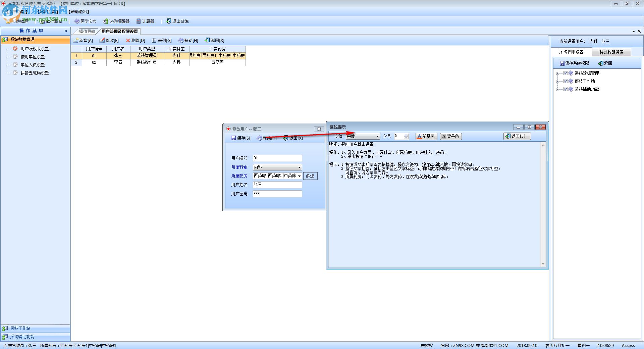Click 返回[X] in the user management toolbar
Image resolution: width=644 pixels, height=349 pixels.
point(215,40)
